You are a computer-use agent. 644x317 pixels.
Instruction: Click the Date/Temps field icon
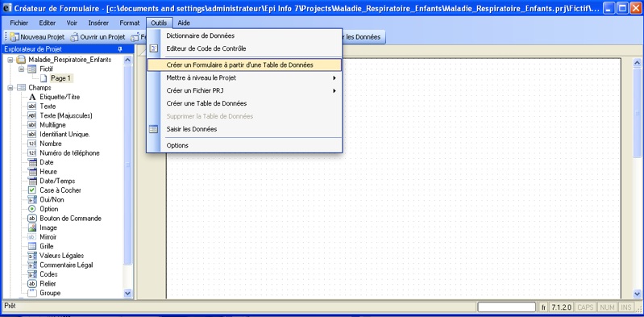(32, 181)
